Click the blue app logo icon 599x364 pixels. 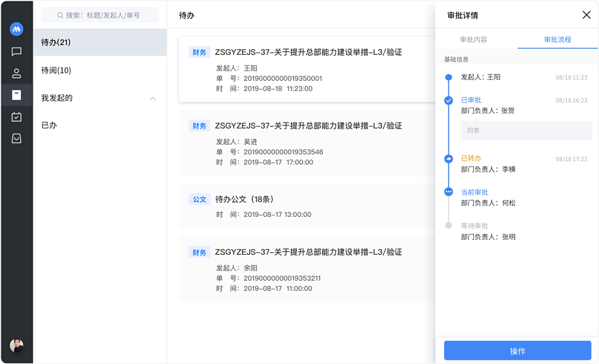(x=16, y=29)
